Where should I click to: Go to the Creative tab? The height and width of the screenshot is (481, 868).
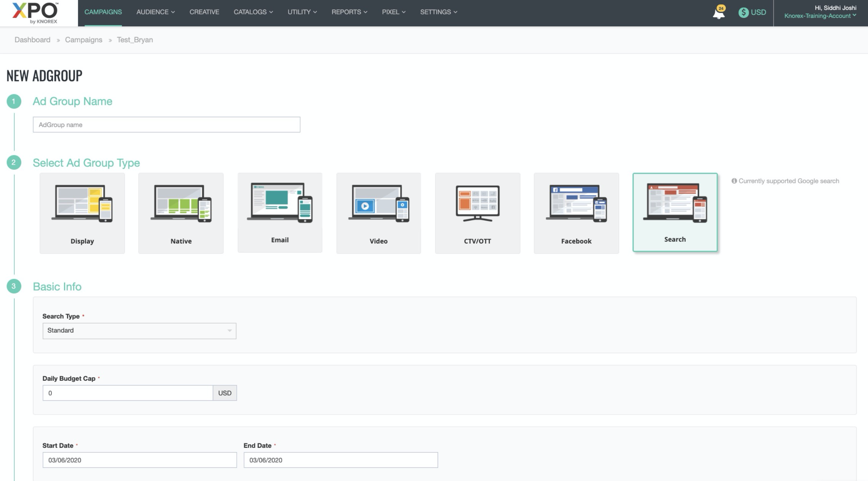204,12
